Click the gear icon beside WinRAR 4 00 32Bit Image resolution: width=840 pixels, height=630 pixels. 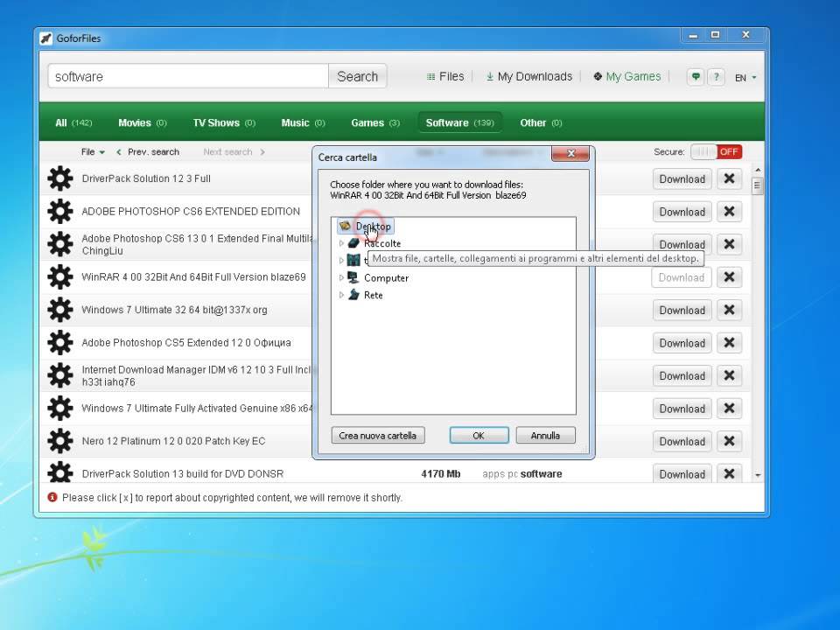tap(60, 277)
